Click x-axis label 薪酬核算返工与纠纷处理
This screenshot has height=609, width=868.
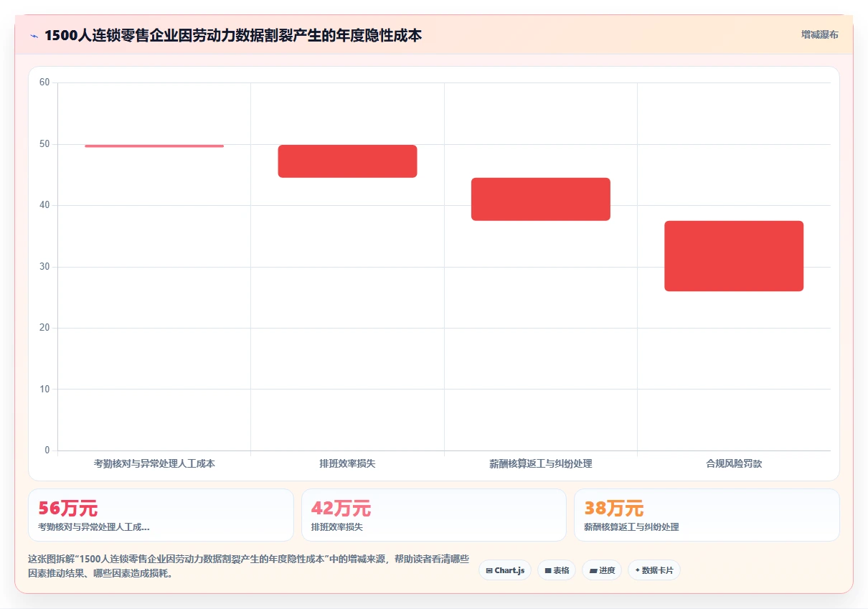tap(541, 464)
